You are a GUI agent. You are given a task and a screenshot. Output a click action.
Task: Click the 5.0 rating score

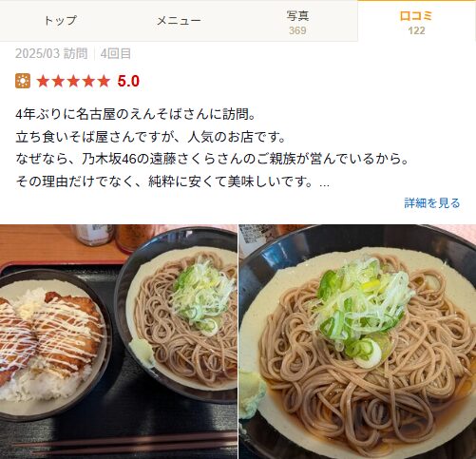(x=128, y=82)
